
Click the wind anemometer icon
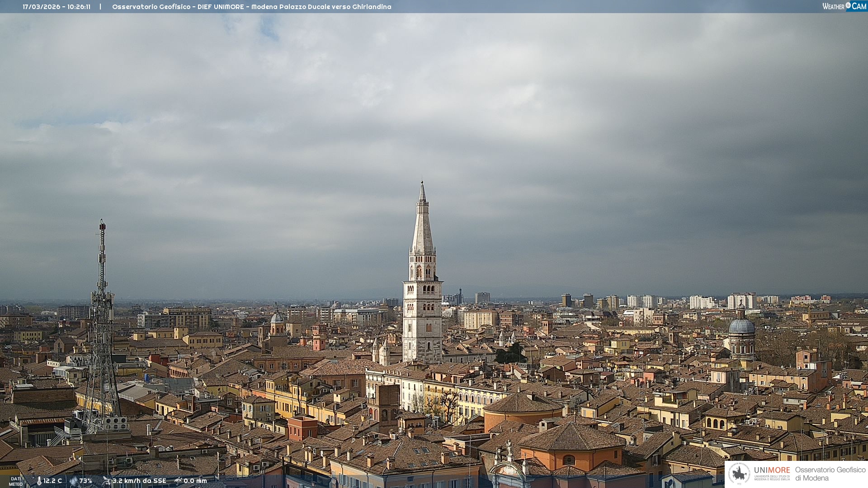[107, 481]
